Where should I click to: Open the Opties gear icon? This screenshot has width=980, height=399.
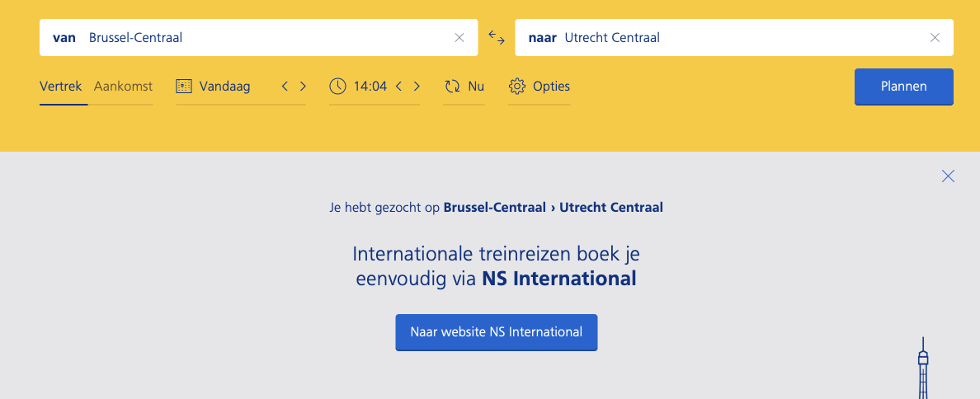pyautogui.click(x=517, y=87)
